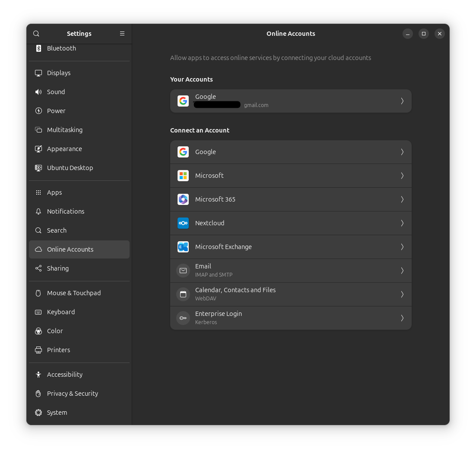The width and height of the screenshot is (476, 454).
Task: Open Bluetooth settings panel
Action: coord(79,48)
